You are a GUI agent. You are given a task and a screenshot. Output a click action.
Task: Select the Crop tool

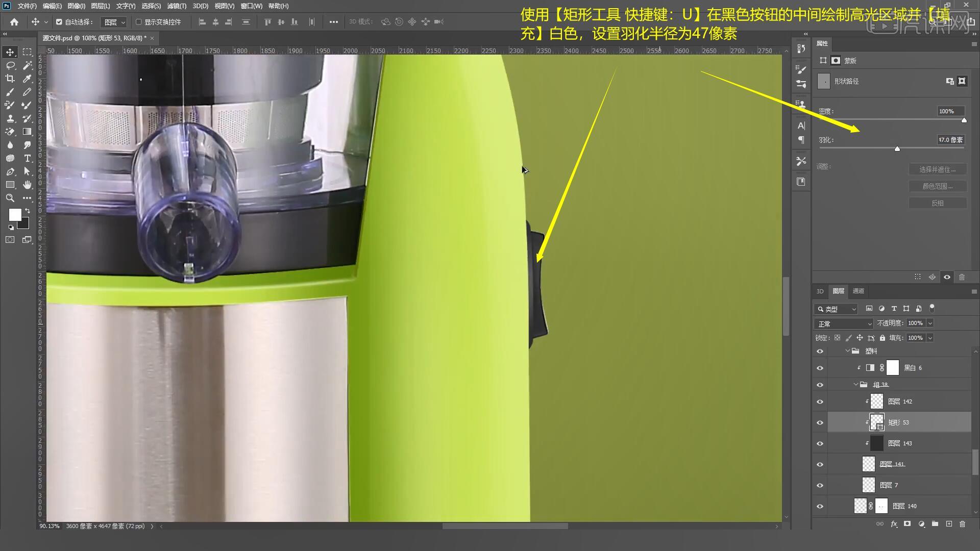point(10,79)
